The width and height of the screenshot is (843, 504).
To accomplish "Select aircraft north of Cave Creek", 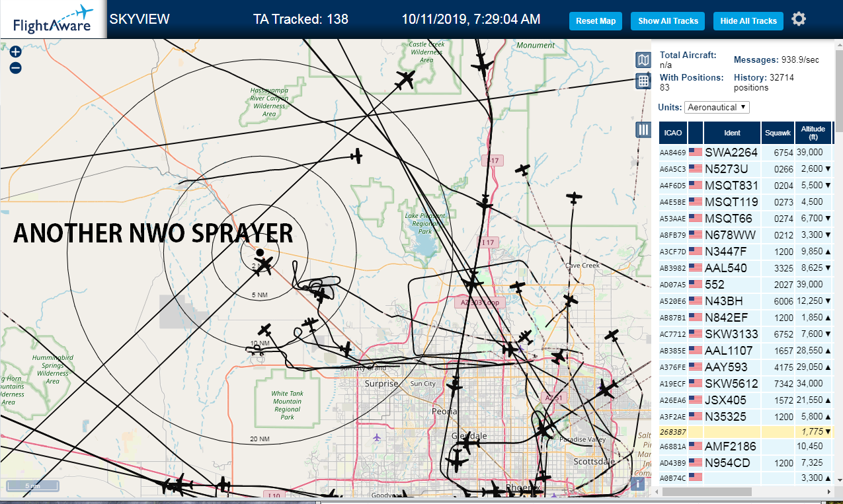I will [575, 198].
